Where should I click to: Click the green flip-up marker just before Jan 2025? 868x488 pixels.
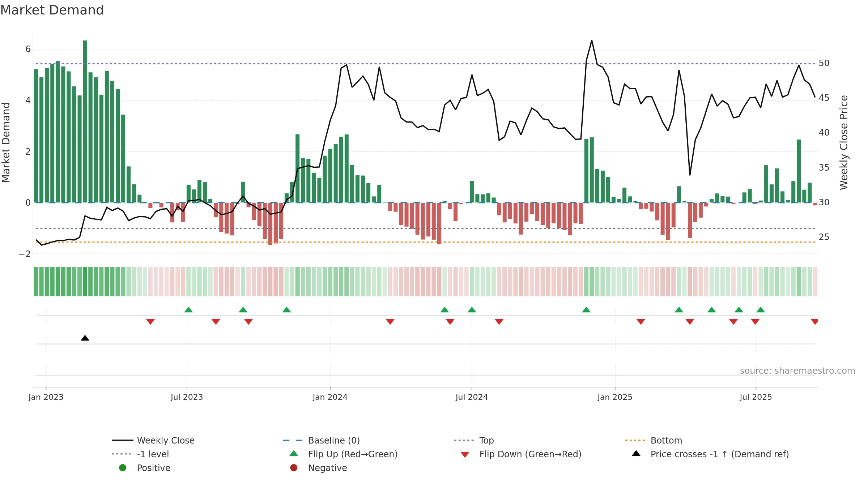[x=586, y=310]
